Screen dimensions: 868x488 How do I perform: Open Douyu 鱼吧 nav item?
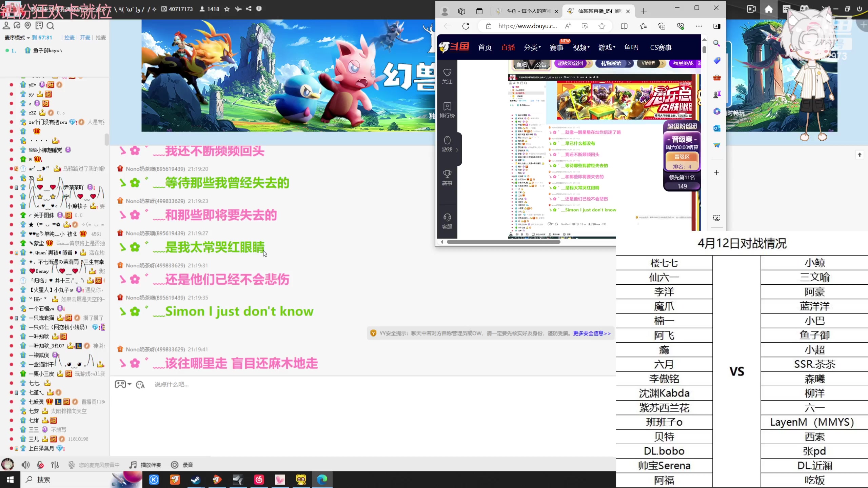(631, 47)
